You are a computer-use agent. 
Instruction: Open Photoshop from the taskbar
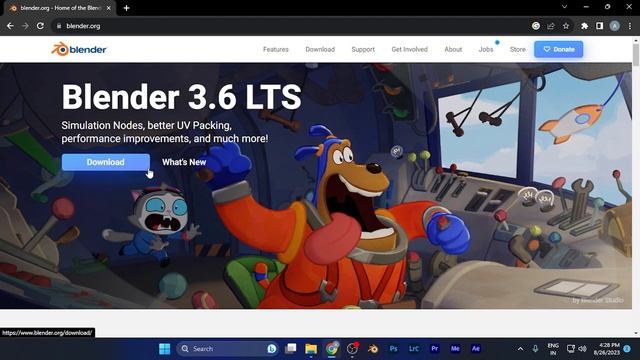393,349
